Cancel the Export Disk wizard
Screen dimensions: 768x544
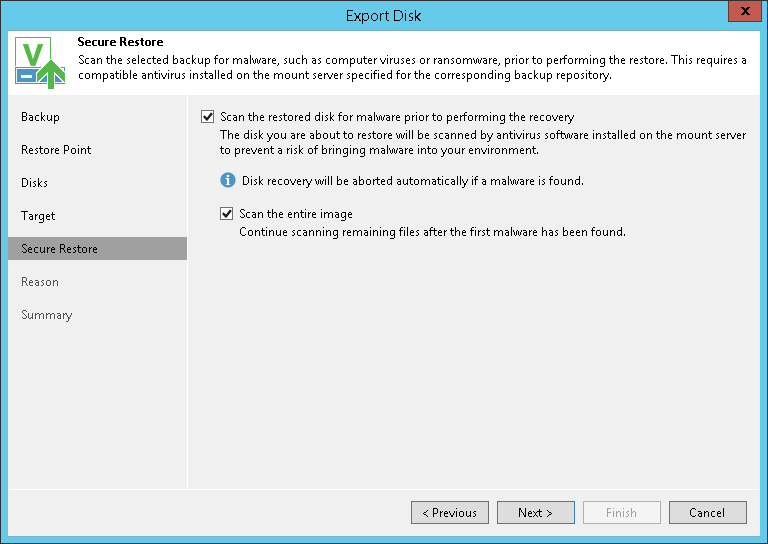click(707, 513)
